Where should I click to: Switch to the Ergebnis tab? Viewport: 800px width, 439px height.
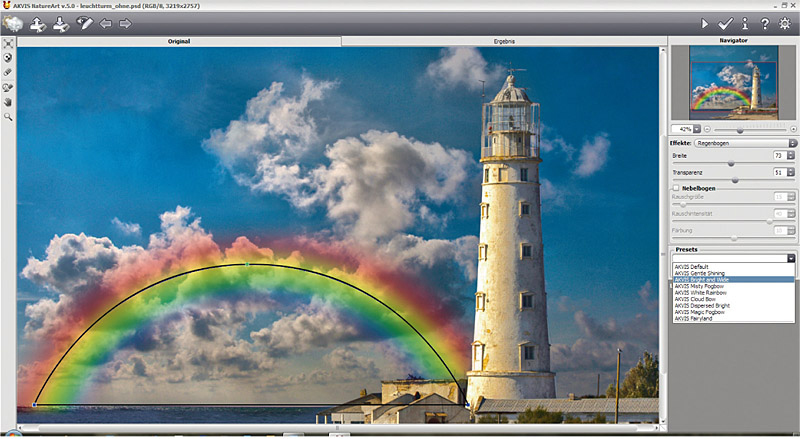tap(504, 41)
